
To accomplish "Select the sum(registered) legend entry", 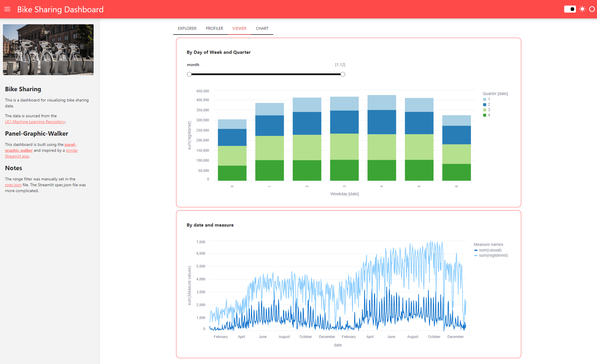I will coord(493,255).
